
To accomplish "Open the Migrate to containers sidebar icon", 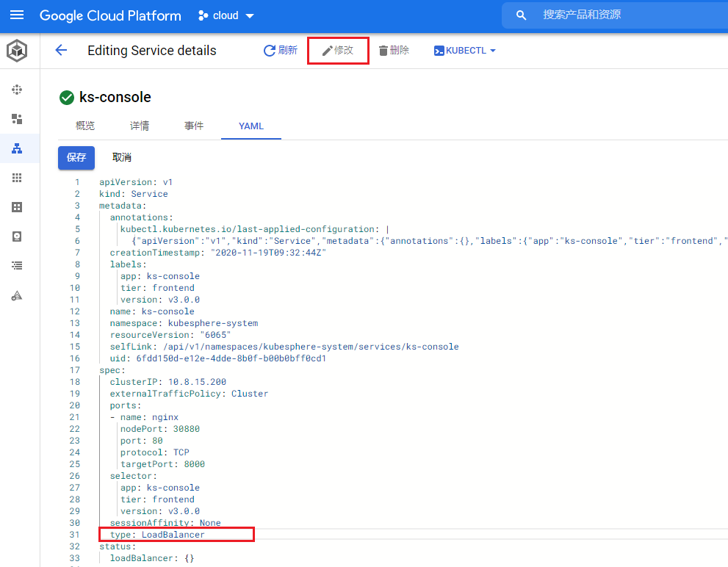I will click(17, 296).
